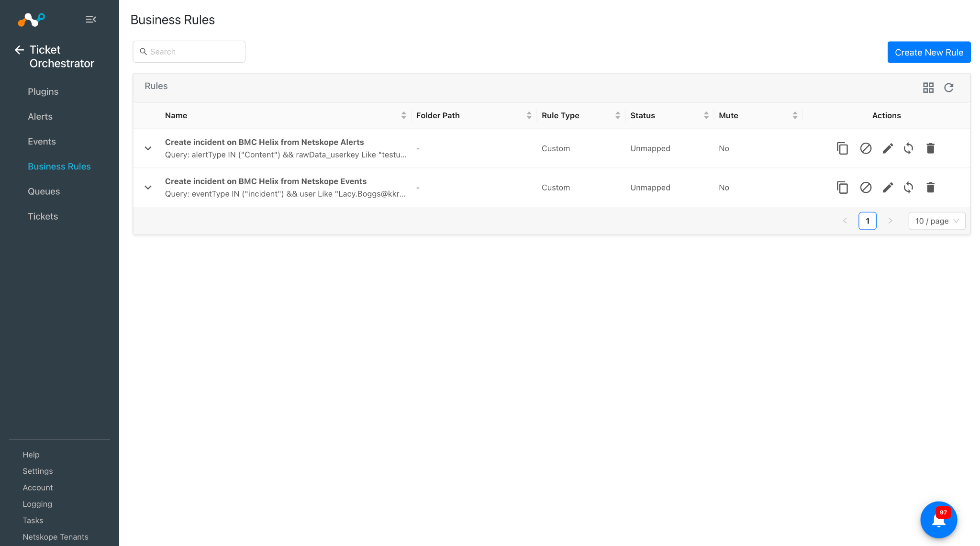The image size is (980, 546).
Task: Open the Account link
Action: click(x=38, y=488)
